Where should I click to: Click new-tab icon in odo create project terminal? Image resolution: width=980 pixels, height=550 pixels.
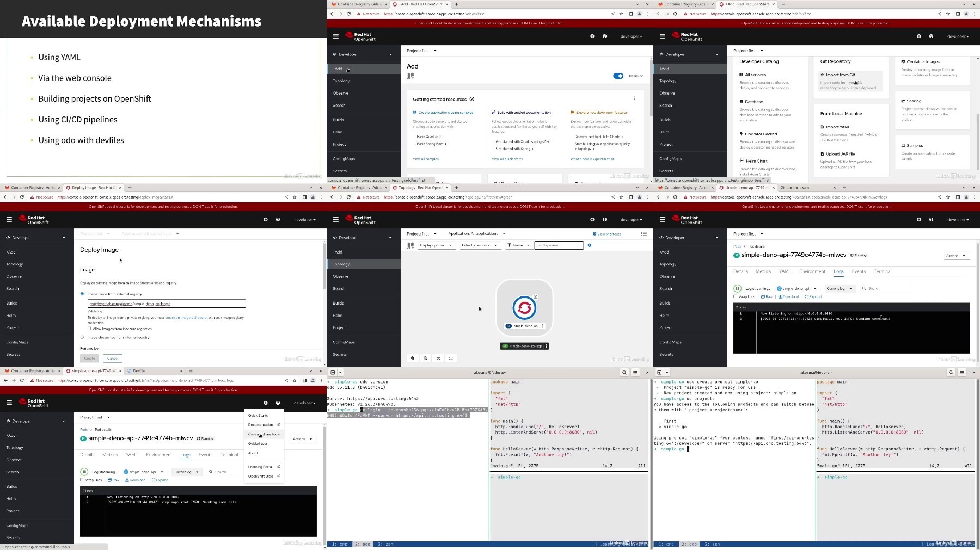pyautogui.click(x=659, y=373)
